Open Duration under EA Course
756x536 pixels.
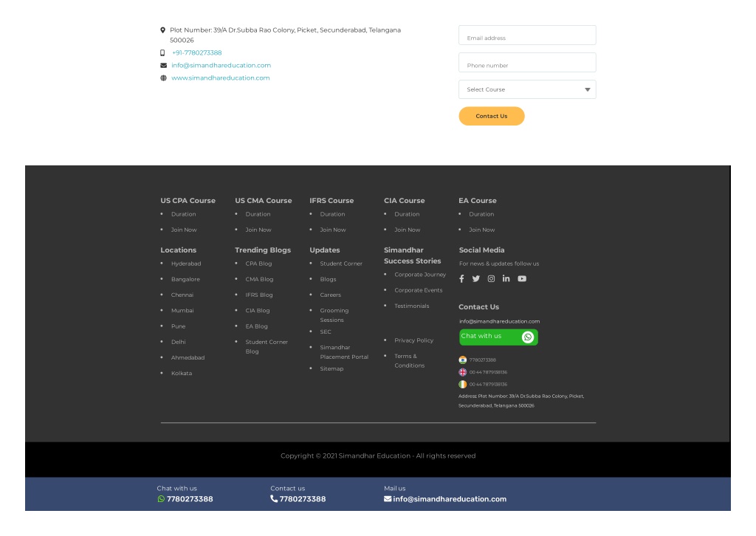pos(481,214)
